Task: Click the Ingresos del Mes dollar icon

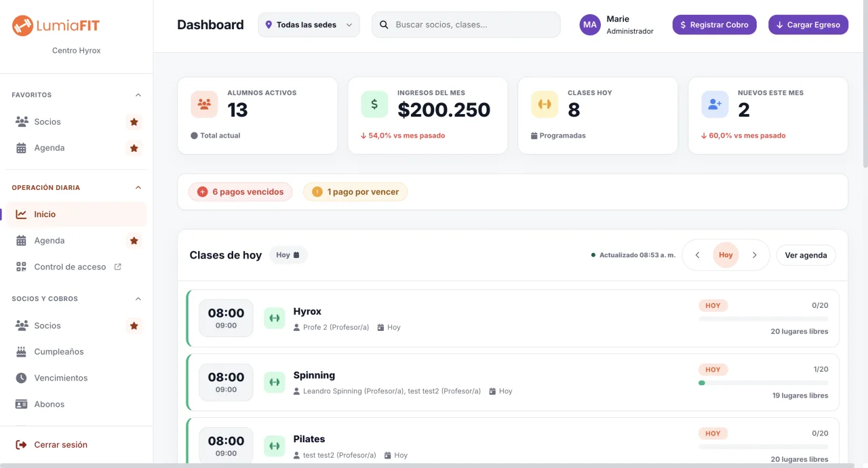Action: [374, 104]
